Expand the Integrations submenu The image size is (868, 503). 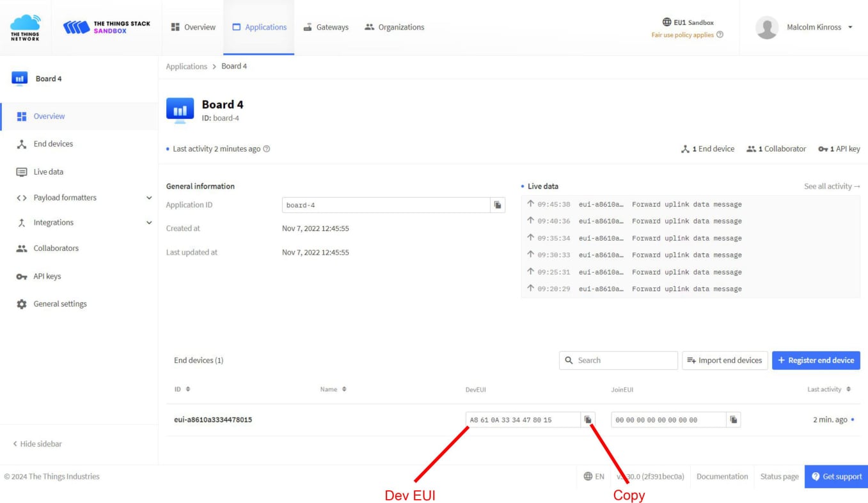pos(149,223)
